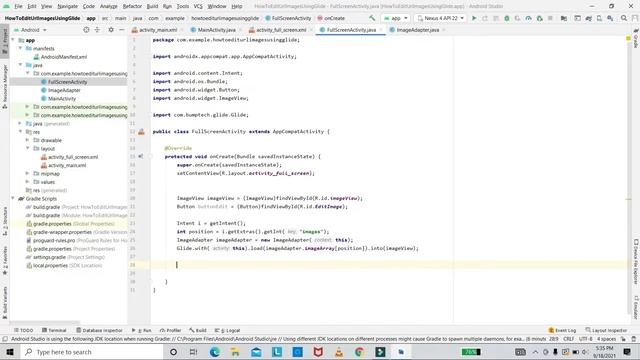Open the VCS menu
The height and width of the screenshot is (360, 640).
(x=198, y=6)
